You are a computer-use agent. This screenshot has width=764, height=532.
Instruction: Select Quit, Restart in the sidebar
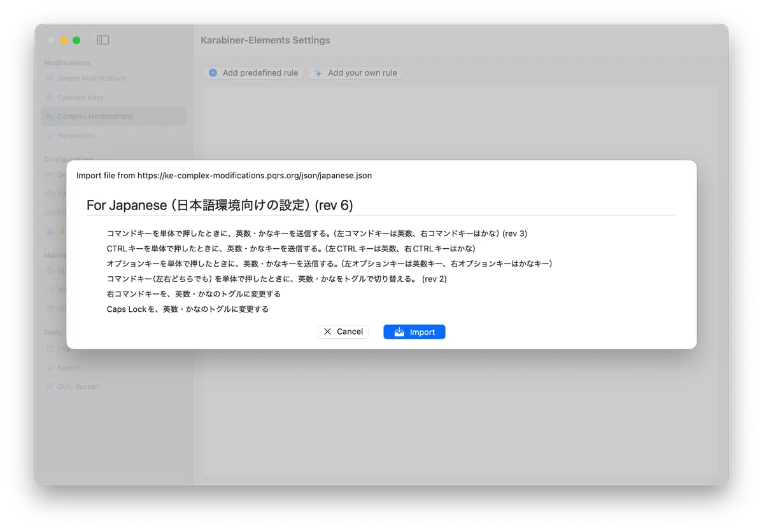pos(113,386)
